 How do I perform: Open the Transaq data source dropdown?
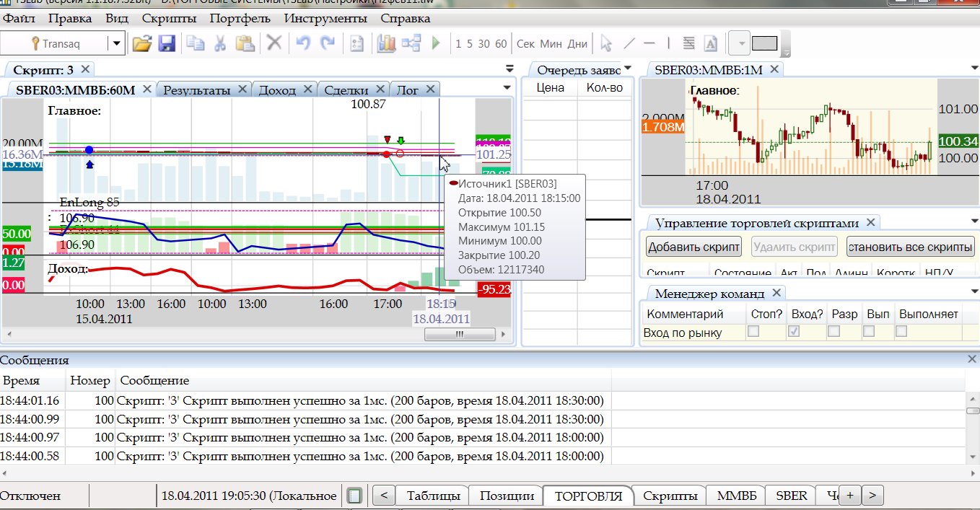[117, 44]
